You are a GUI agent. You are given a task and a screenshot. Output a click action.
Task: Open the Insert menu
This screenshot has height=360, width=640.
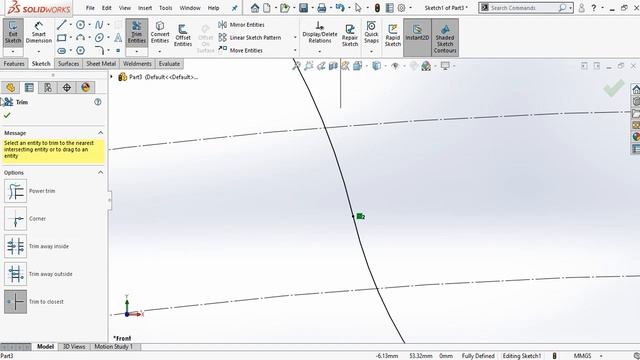click(145, 8)
